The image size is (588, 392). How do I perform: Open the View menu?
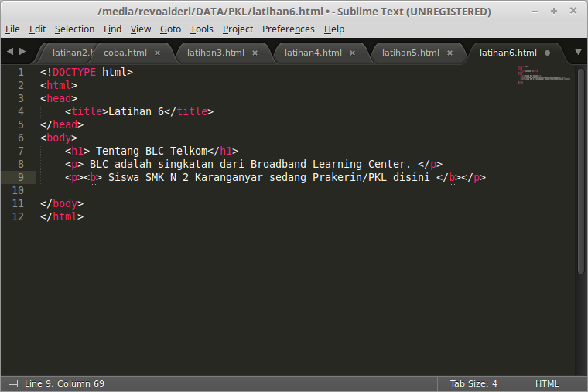[x=141, y=29]
